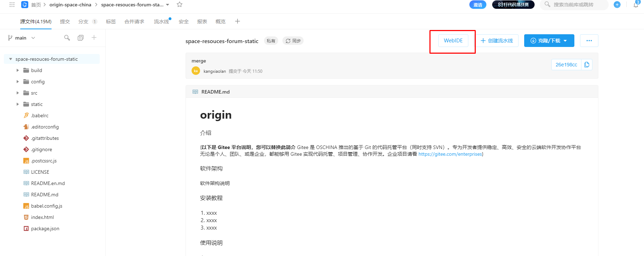Click the .babelrc file icon
The width and height of the screenshot is (644, 256).
click(x=26, y=115)
